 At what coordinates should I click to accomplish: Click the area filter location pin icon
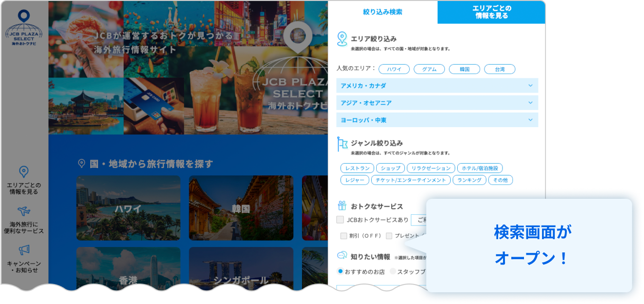point(342,39)
